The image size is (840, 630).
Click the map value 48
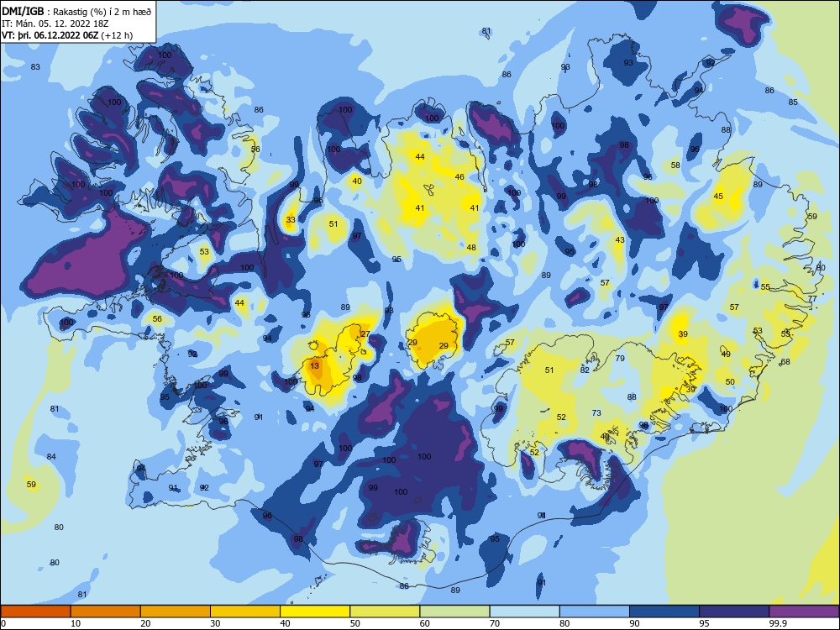click(471, 248)
